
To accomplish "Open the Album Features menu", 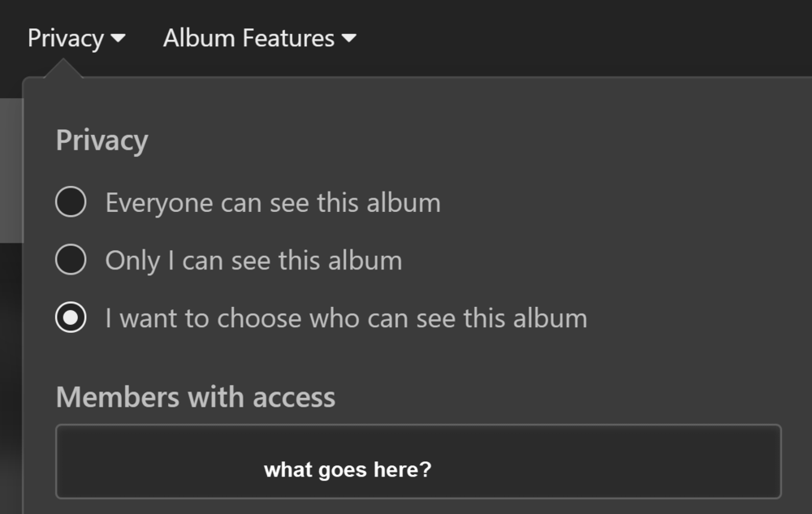I will [248, 38].
